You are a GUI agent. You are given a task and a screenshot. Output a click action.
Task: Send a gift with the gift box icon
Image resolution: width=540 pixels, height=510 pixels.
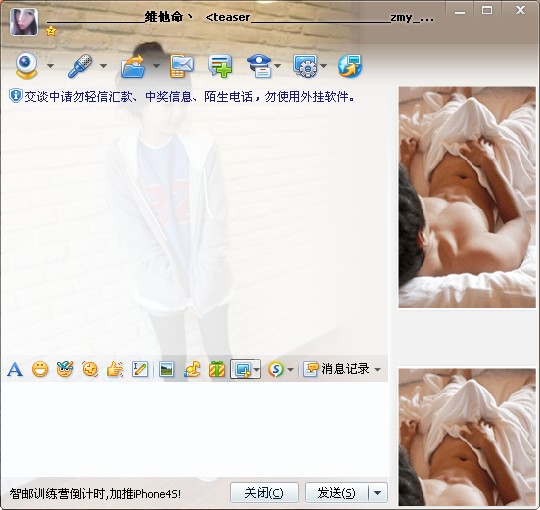(217, 370)
